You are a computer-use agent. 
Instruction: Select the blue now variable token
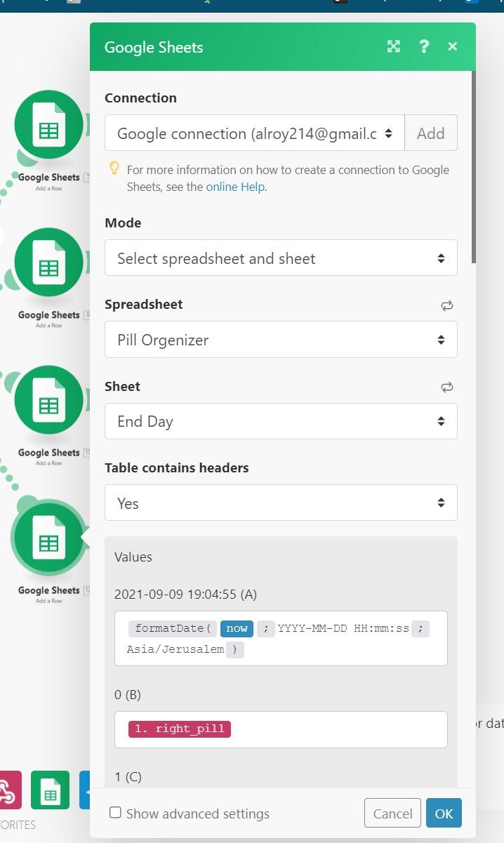tap(237, 628)
